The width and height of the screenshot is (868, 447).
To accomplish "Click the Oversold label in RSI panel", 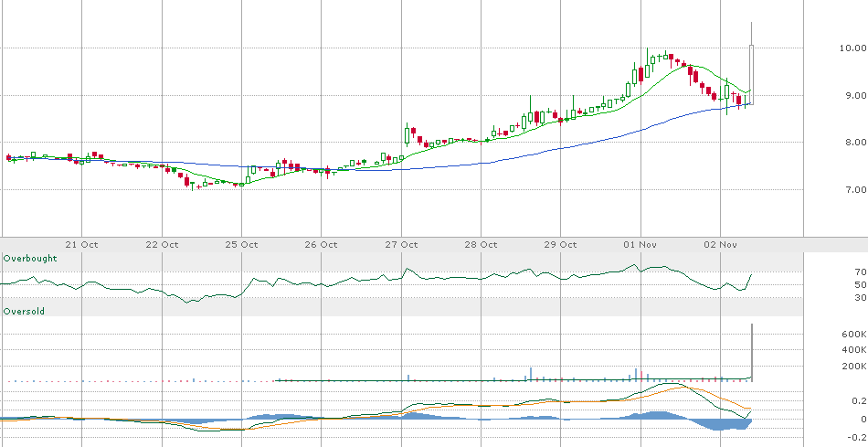I will (x=24, y=312).
